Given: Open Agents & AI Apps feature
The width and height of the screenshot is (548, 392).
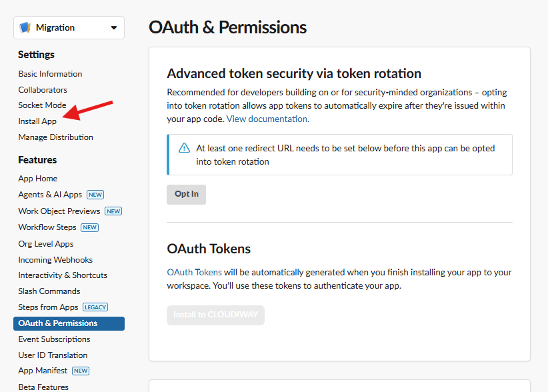Looking at the screenshot, I should 50,195.
